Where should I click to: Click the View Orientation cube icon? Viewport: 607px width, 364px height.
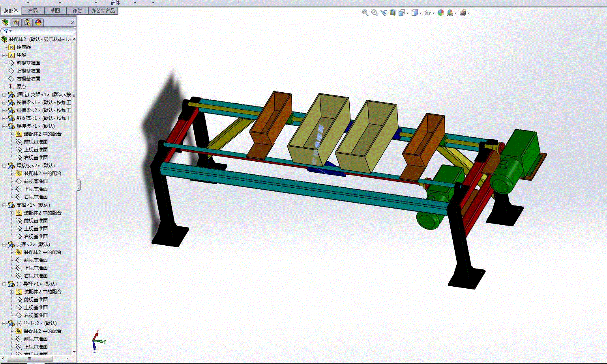(402, 13)
